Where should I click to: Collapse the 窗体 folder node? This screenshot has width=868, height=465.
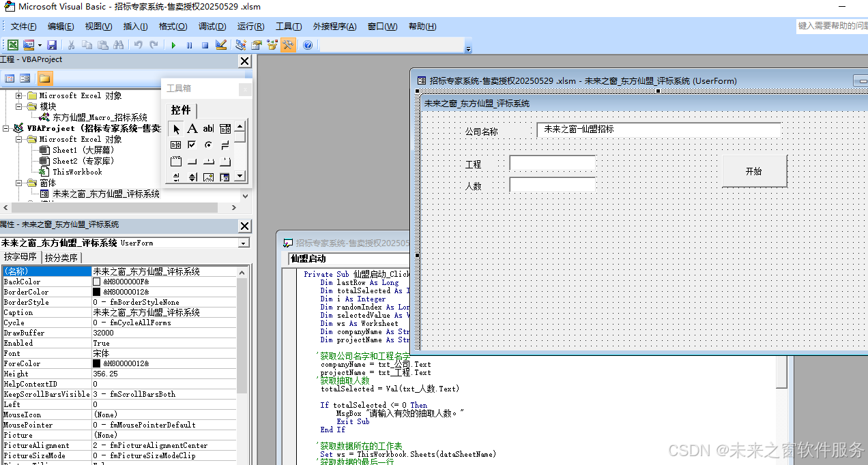(19, 183)
